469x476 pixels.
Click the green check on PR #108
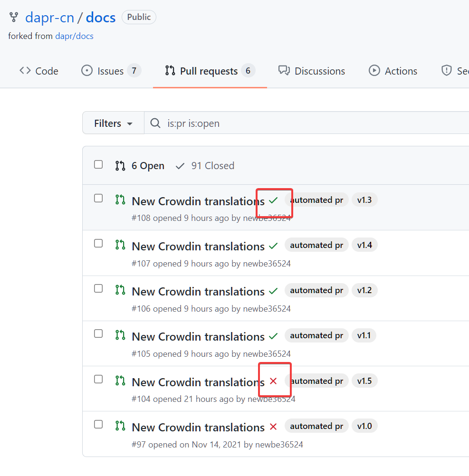coord(274,200)
